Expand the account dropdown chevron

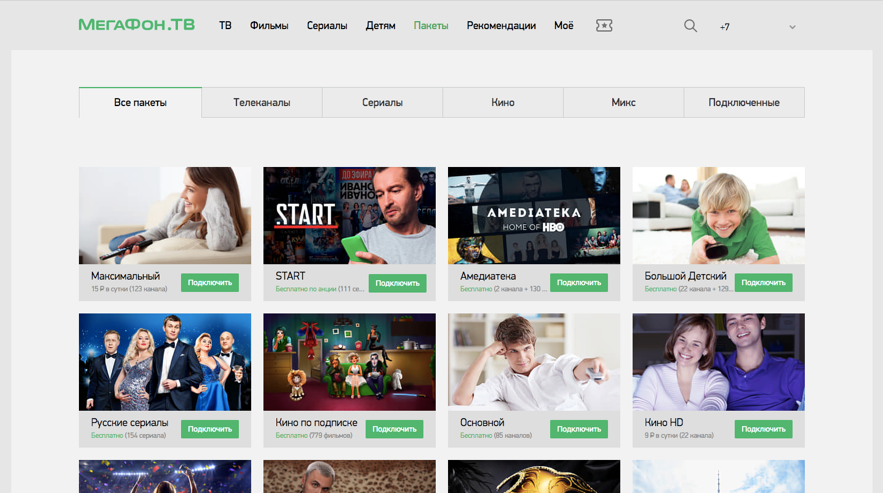pyautogui.click(x=792, y=27)
